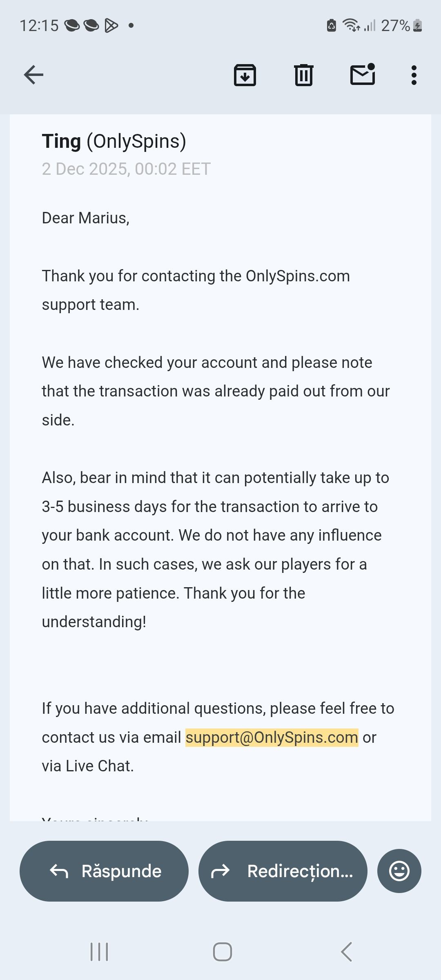Tap the "Dear Marius," greeting line
The image size is (441, 980).
click(x=86, y=218)
